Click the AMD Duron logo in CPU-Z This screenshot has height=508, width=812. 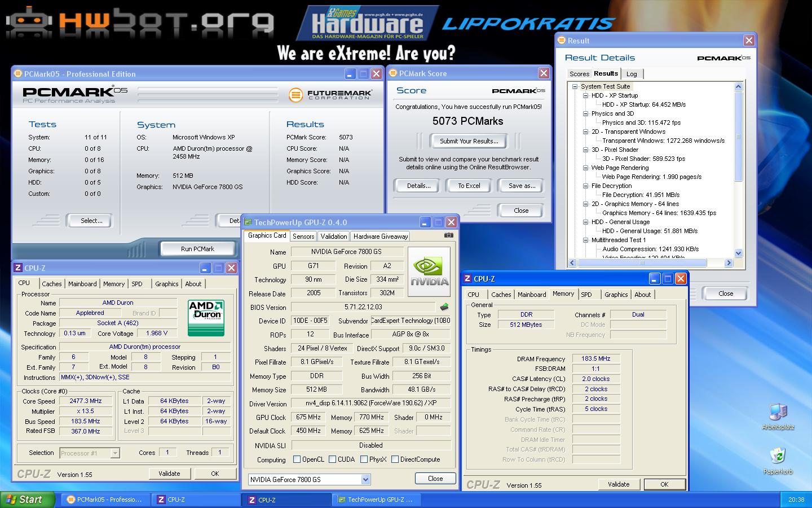click(x=206, y=318)
